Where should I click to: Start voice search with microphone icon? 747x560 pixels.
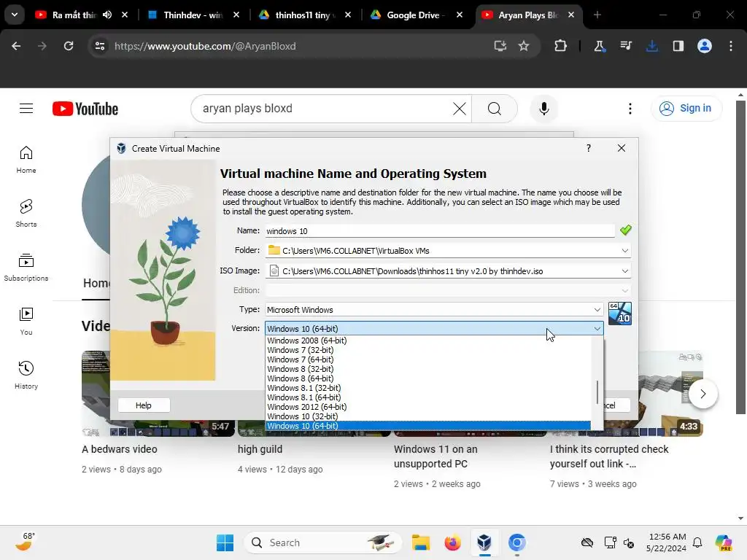(x=543, y=109)
